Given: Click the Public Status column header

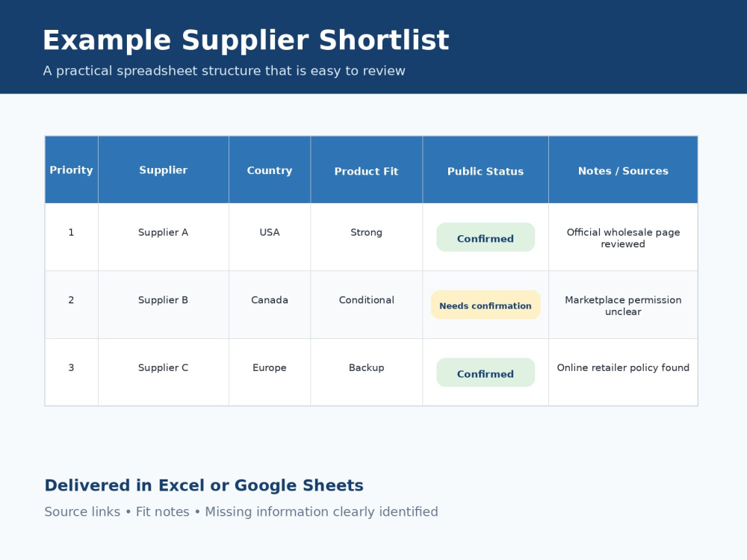Looking at the screenshot, I should (486, 170).
